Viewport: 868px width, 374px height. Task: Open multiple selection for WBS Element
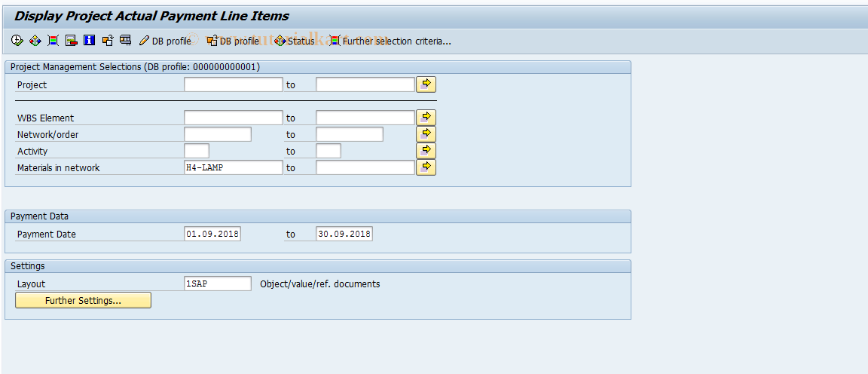coord(426,118)
